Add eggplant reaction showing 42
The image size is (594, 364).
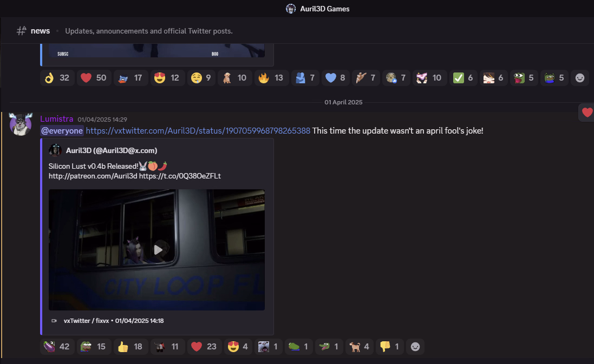point(57,347)
